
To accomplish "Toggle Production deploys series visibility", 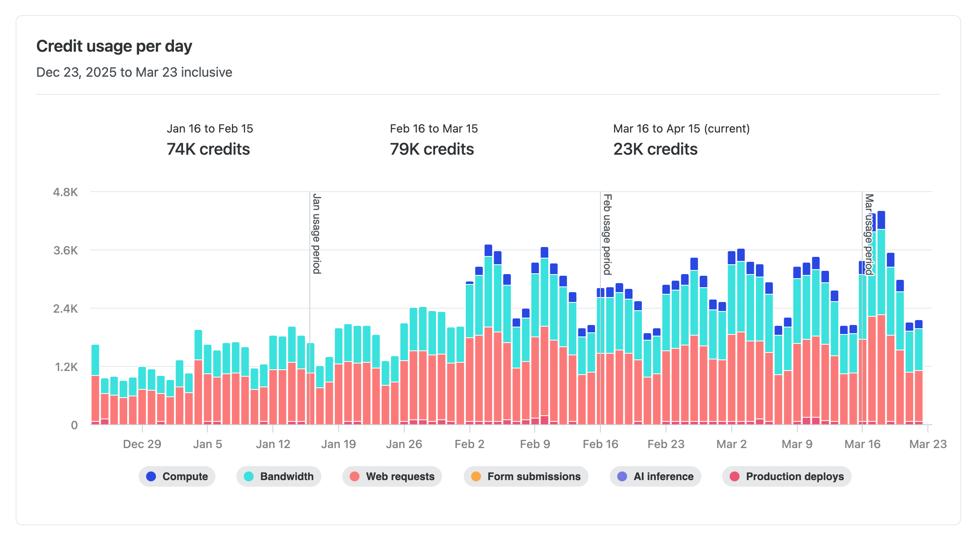I will (x=786, y=476).
